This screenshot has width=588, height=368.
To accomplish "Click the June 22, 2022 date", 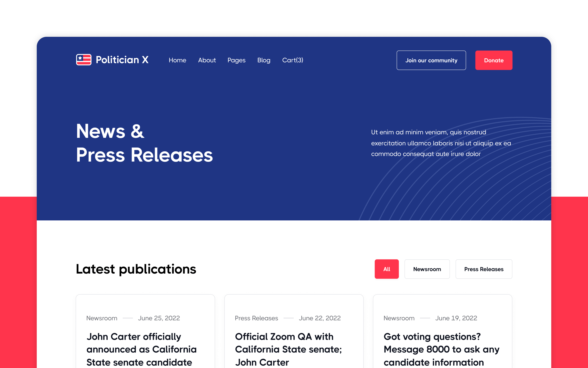I will [320, 318].
